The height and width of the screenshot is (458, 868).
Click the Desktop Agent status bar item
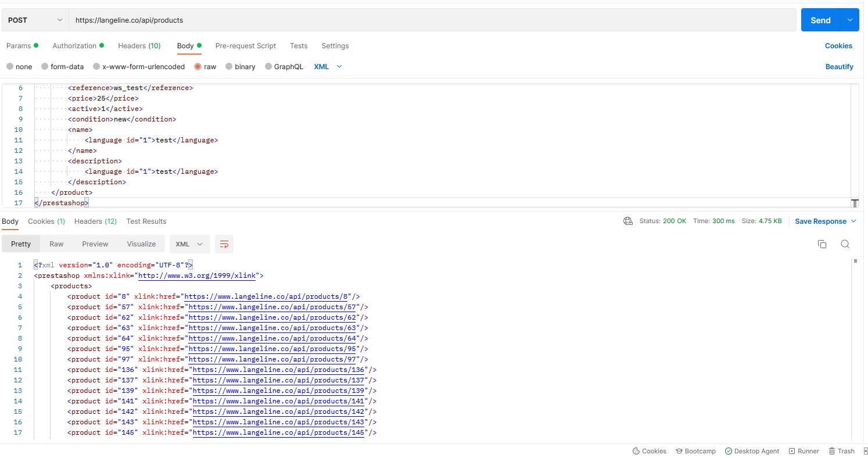[x=752, y=451]
